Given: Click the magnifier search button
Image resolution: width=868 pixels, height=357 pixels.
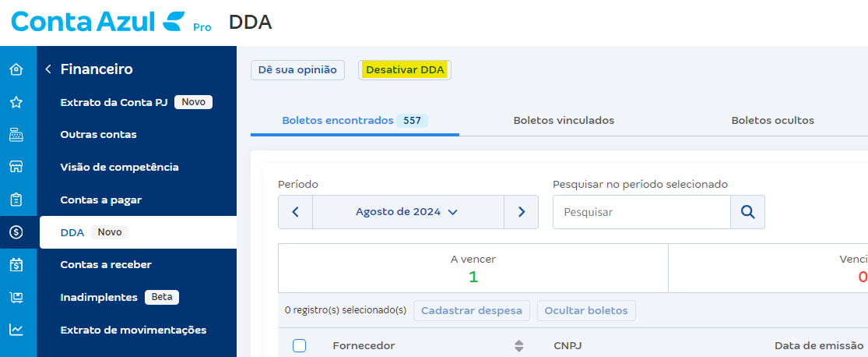Looking at the screenshot, I should pyautogui.click(x=748, y=212).
